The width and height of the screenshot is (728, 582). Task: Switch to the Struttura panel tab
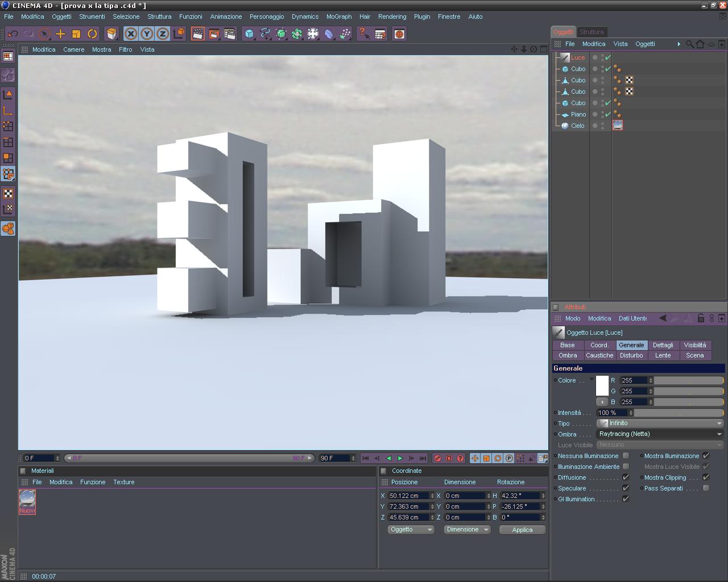point(591,32)
